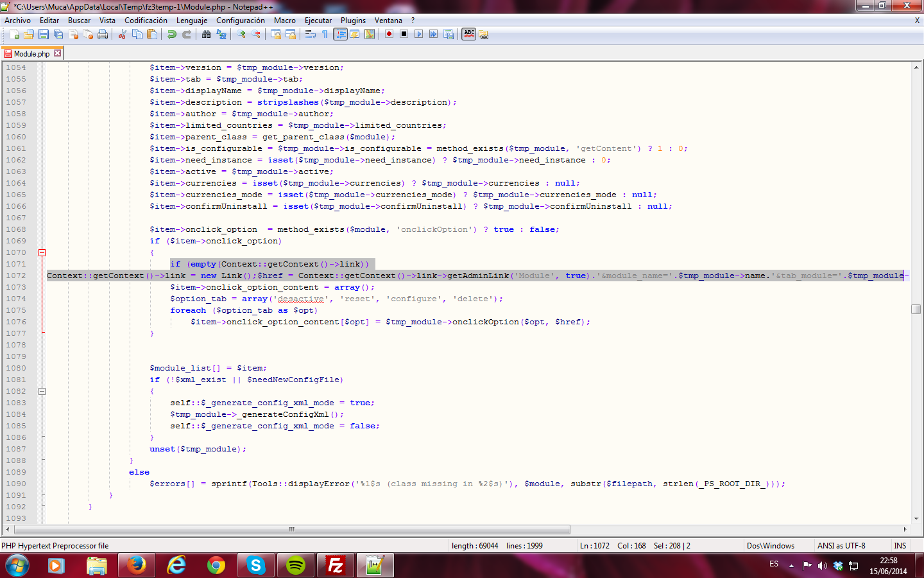Click the Play macro icon
Screen dimensions: 924x578
coord(418,34)
